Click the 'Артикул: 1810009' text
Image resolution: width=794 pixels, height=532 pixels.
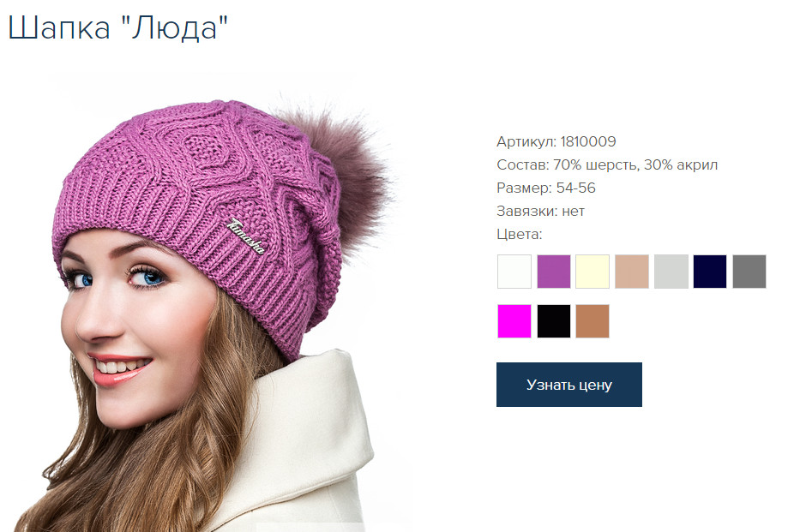point(556,141)
